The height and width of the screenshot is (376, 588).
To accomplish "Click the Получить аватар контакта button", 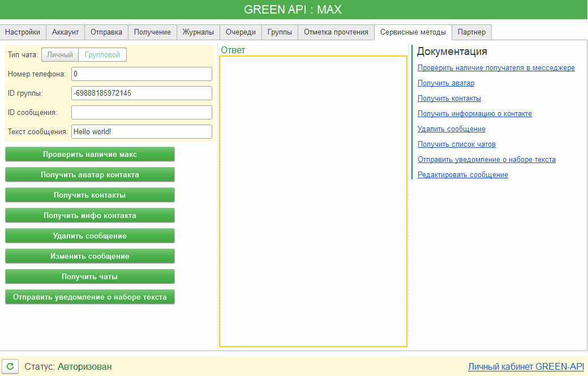I will [x=90, y=175].
